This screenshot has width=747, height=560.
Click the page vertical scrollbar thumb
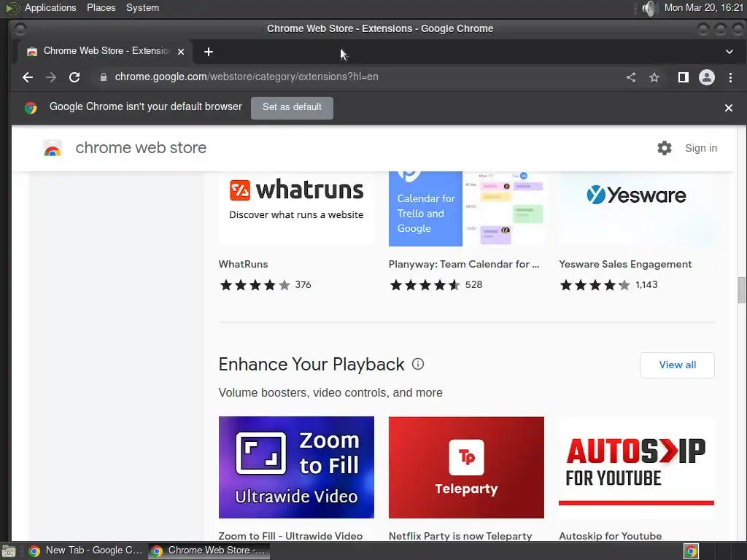741,289
